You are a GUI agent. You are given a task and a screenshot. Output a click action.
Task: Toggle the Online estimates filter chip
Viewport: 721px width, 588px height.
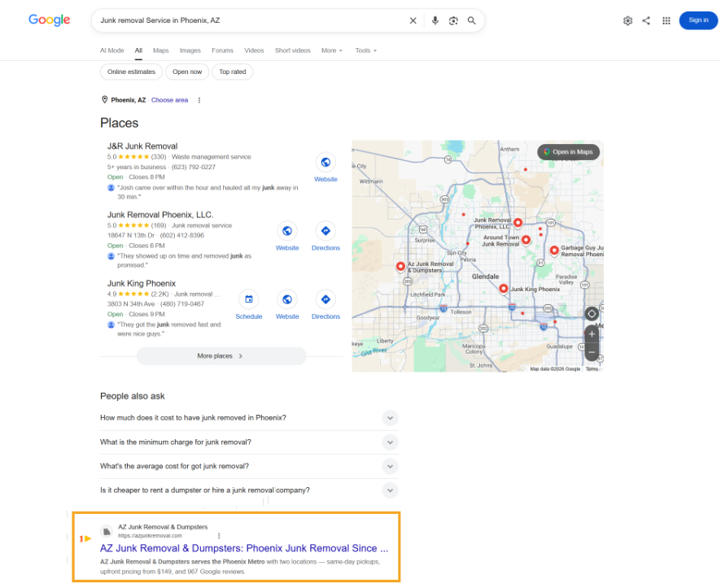pyautogui.click(x=132, y=72)
